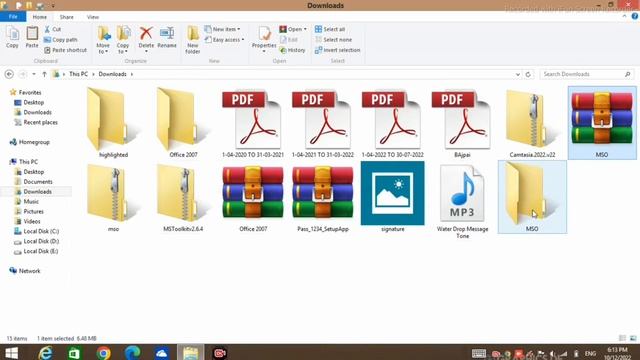The image size is (640, 360).
Task: Select the highlighted folder
Action: click(113, 122)
